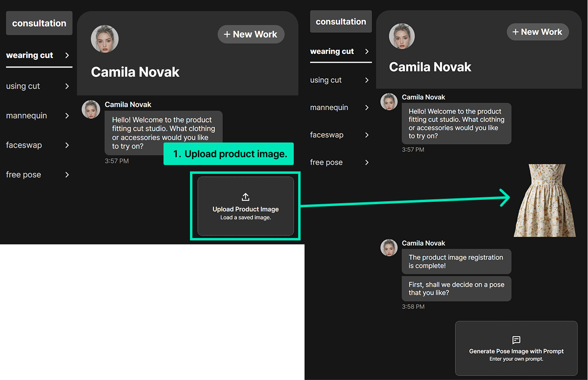Screen dimensions: 588x380
Task: Click New Work button in left panel
Action: click(251, 34)
